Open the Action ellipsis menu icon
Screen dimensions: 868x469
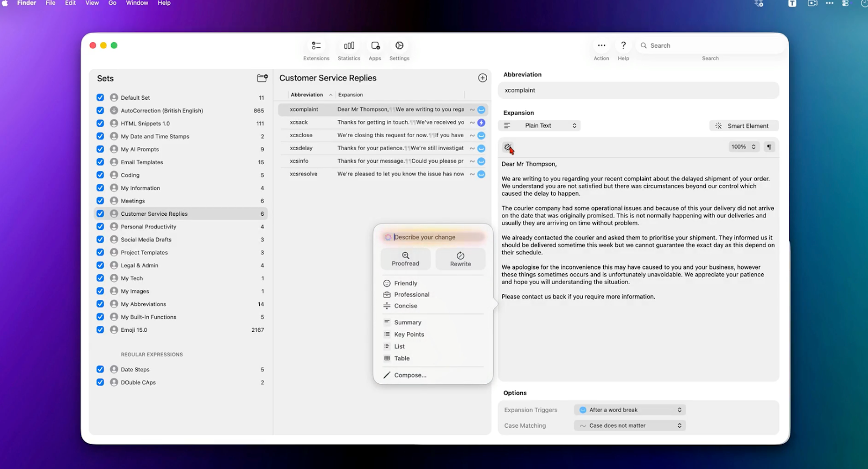tap(601, 46)
